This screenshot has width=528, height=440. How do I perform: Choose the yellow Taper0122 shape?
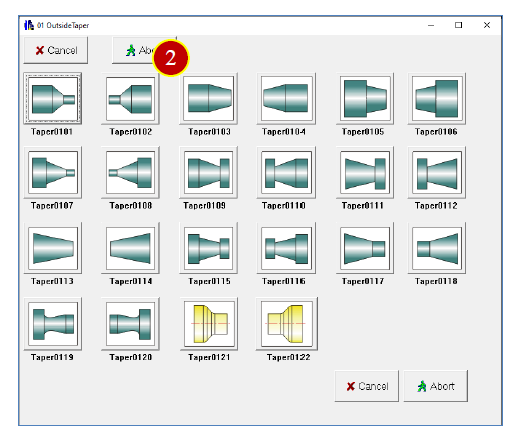pyautogui.click(x=287, y=324)
